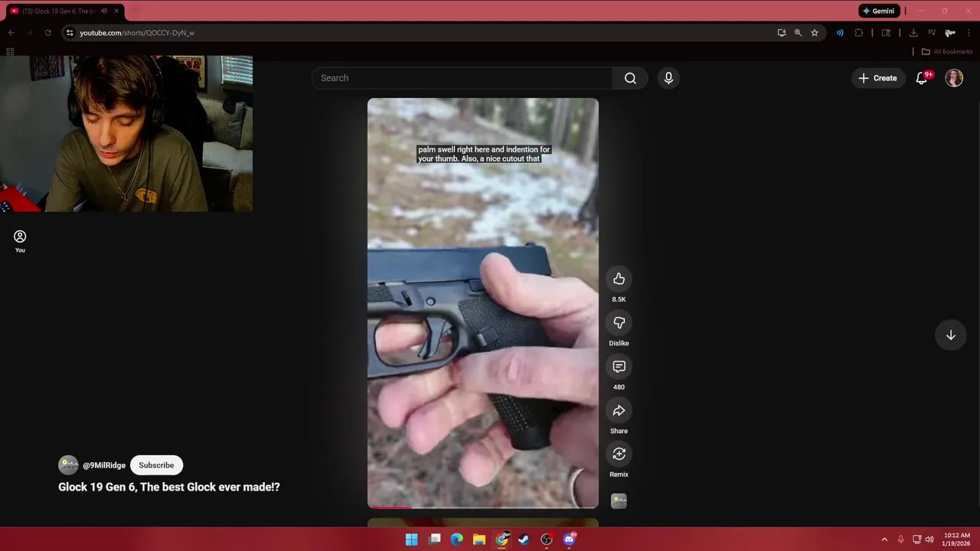
Task: Open the apps grid in bookmarks bar
Action: pos(10,51)
